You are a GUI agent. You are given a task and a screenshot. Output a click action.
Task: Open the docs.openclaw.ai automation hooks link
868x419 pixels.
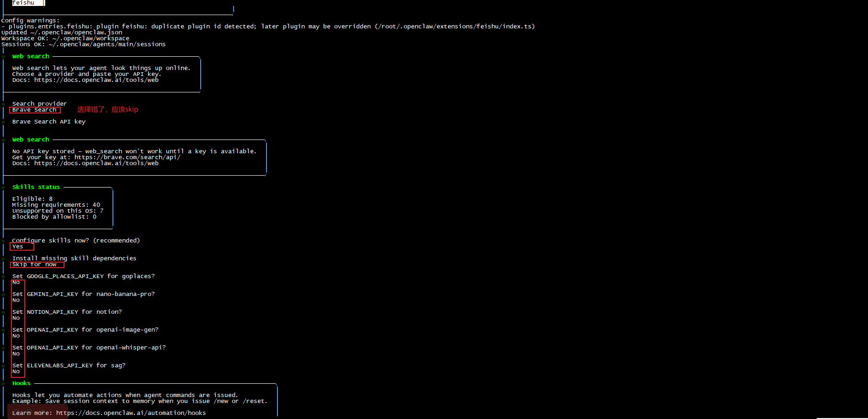pos(131,413)
